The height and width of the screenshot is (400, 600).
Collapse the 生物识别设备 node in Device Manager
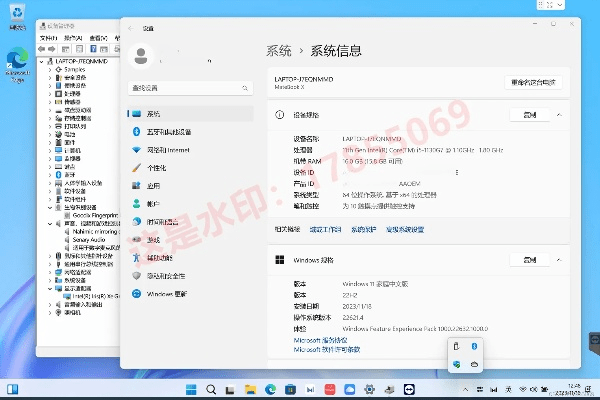tap(50, 207)
